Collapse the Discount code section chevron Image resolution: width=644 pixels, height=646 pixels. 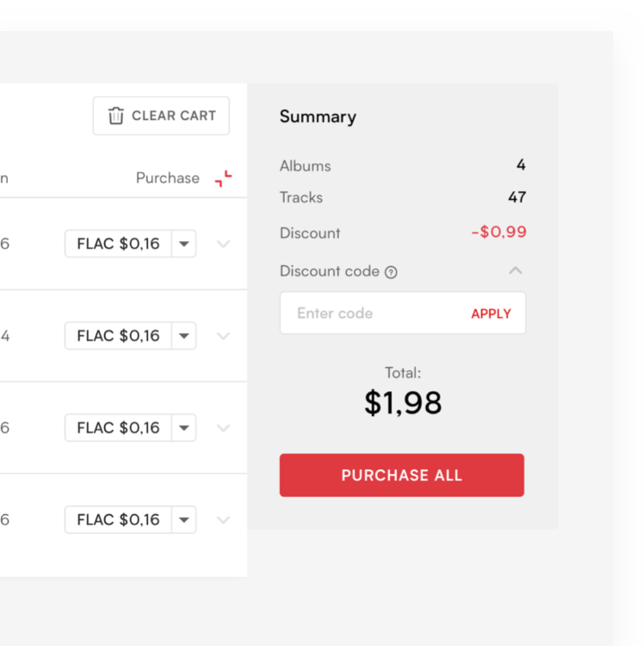pos(515,270)
